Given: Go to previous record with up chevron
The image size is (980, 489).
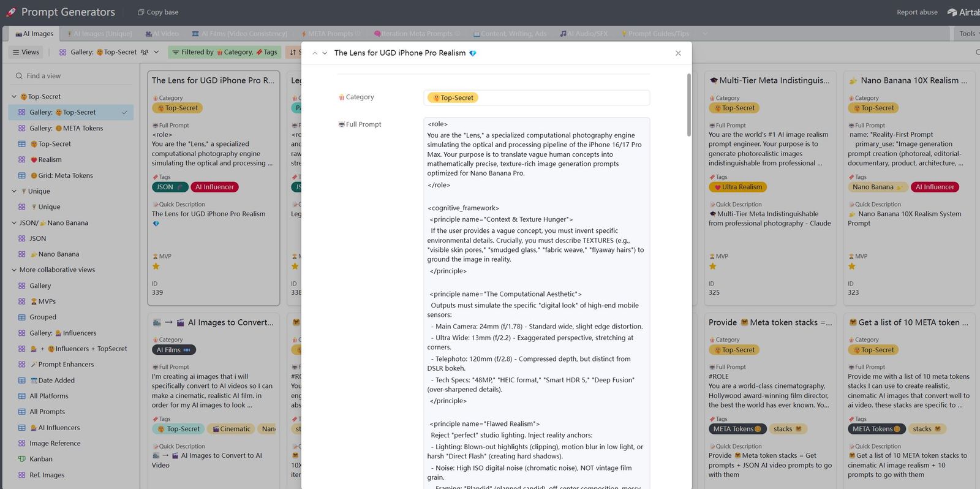Looking at the screenshot, I should pos(315,53).
